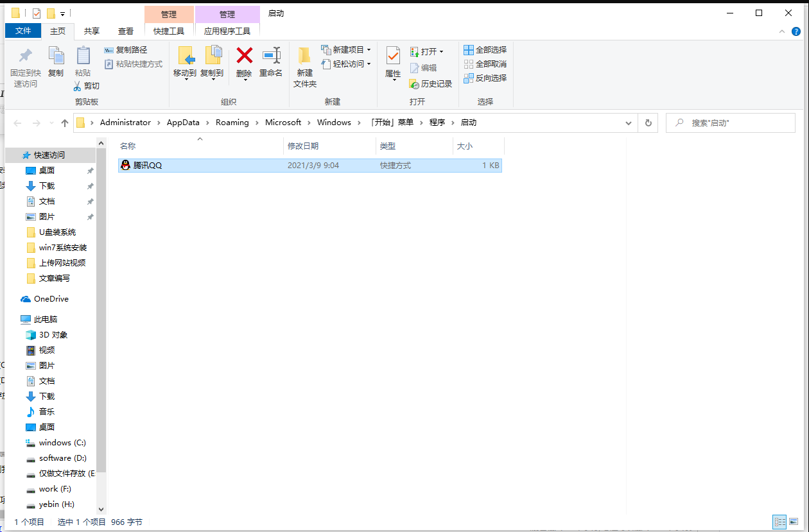The image size is (809, 532).
Task: Open the Share ribbon tab
Action: [92, 31]
